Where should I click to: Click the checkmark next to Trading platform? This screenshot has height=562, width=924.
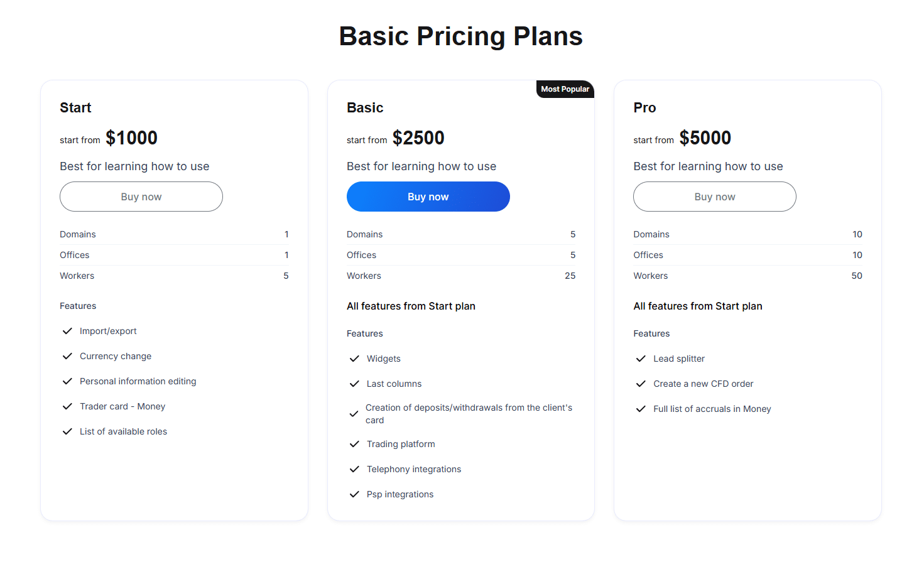tap(354, 444)
